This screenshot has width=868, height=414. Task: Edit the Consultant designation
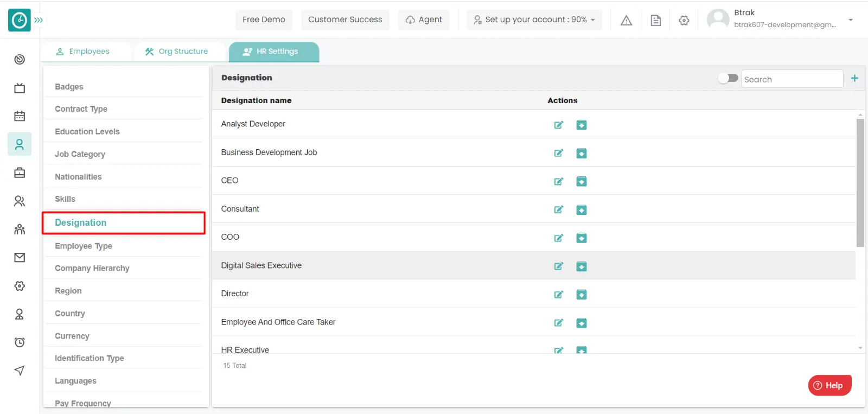click(x=558, y=209)
